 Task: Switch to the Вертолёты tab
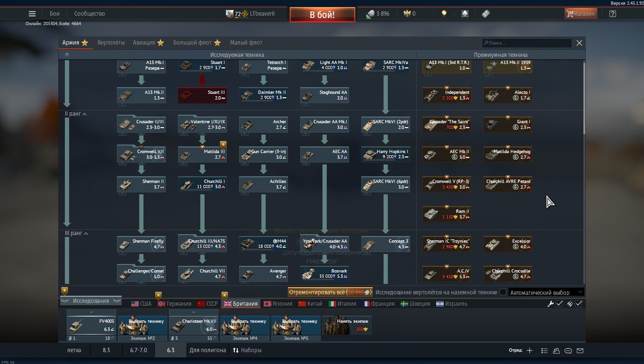coord(111,43)
